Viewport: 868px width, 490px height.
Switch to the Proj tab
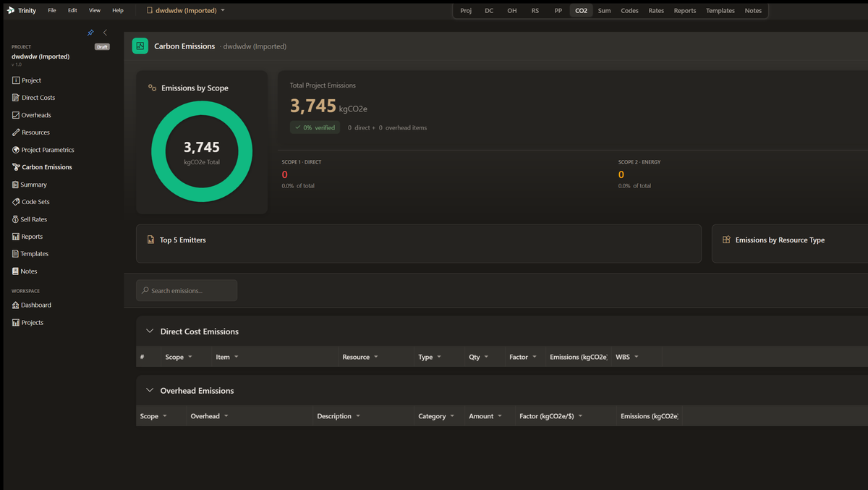[x=466, y=11]
